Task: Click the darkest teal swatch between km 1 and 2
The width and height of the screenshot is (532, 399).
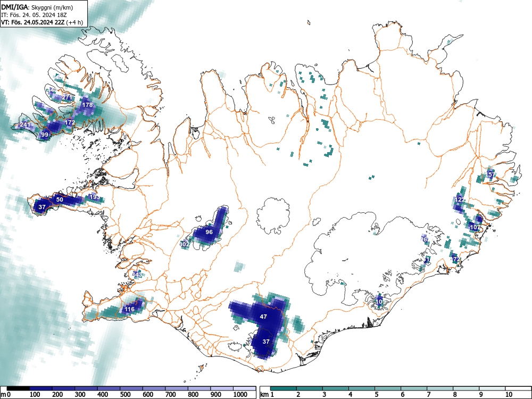Action: coord(284,388)
